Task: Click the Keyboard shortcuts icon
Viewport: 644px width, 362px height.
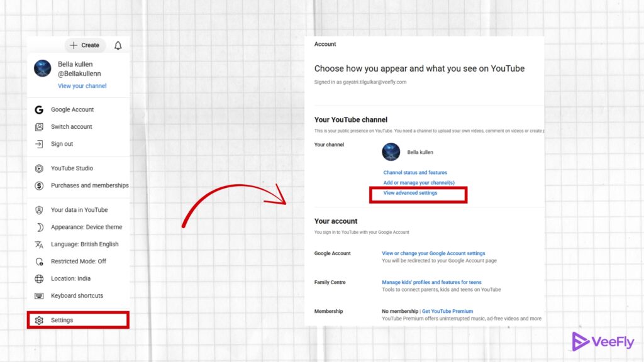Action: [x=38, y=295]
